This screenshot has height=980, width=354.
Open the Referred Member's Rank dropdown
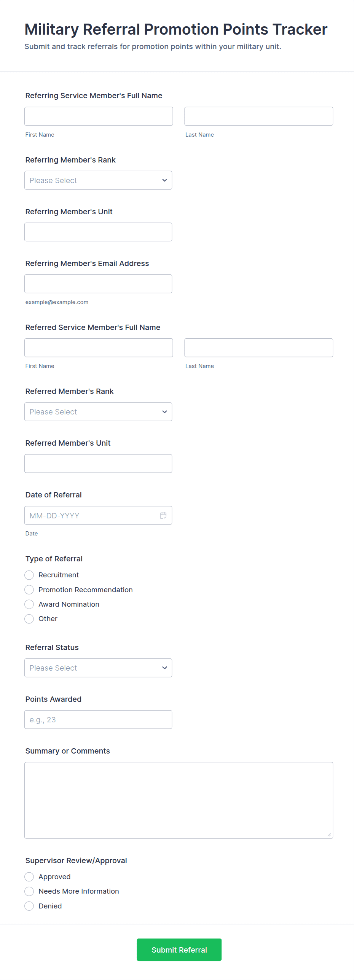(98, 412)
